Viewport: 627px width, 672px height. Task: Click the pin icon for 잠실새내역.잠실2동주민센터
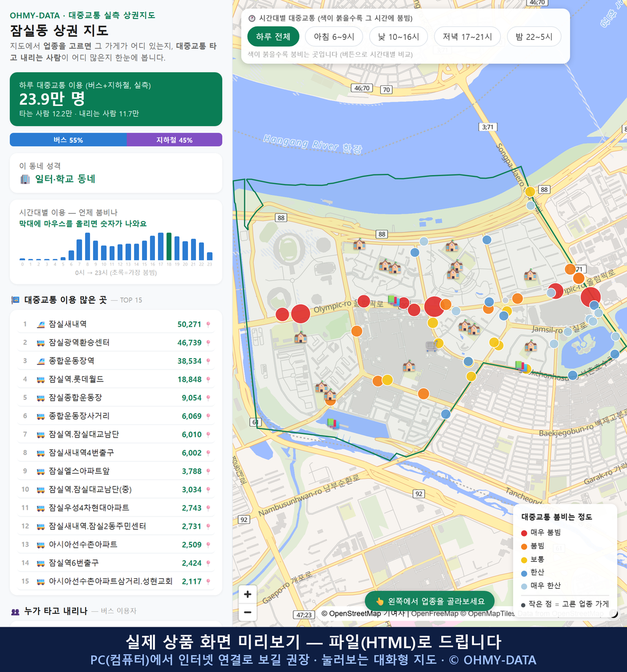click(208, 527)
